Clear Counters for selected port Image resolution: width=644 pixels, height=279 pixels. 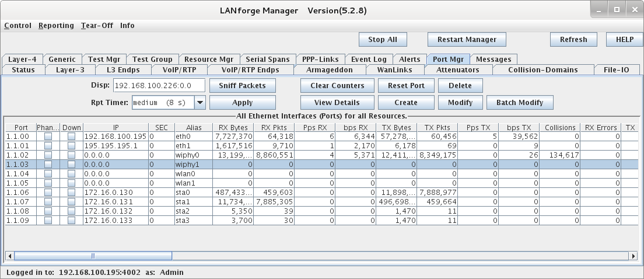tap(337, 85)
